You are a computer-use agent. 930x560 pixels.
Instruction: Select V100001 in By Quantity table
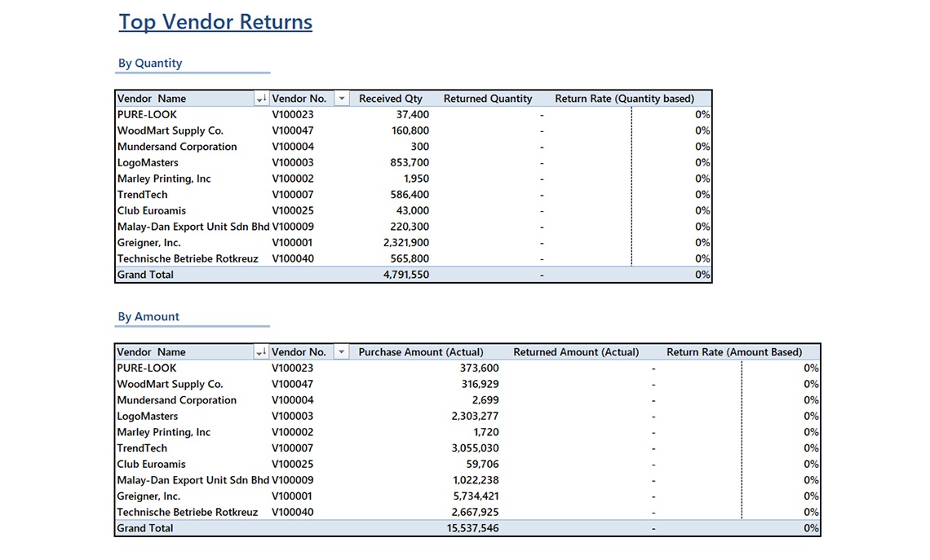click(292, 243)
